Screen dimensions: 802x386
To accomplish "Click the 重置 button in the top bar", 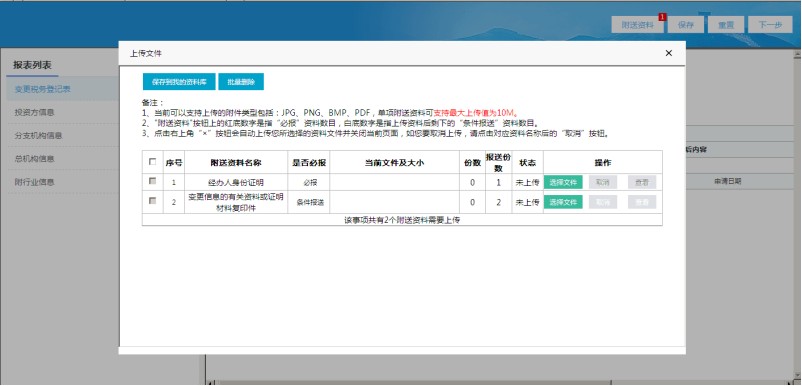I will [726, 25].
